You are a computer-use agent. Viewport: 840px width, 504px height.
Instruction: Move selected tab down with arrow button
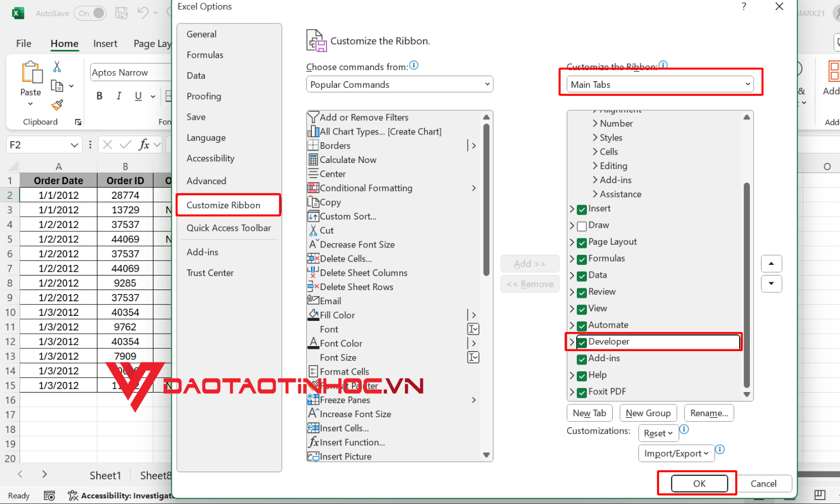[x=771, y=283]
